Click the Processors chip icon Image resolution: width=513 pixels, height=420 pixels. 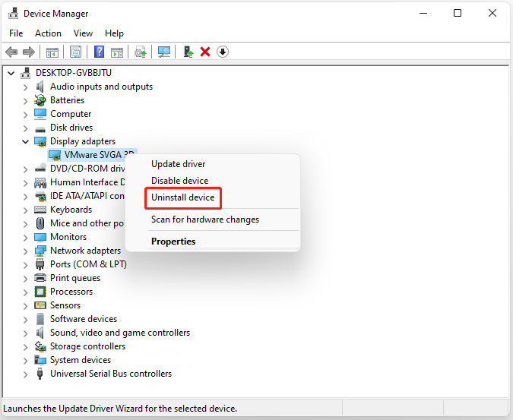point(40,292)
